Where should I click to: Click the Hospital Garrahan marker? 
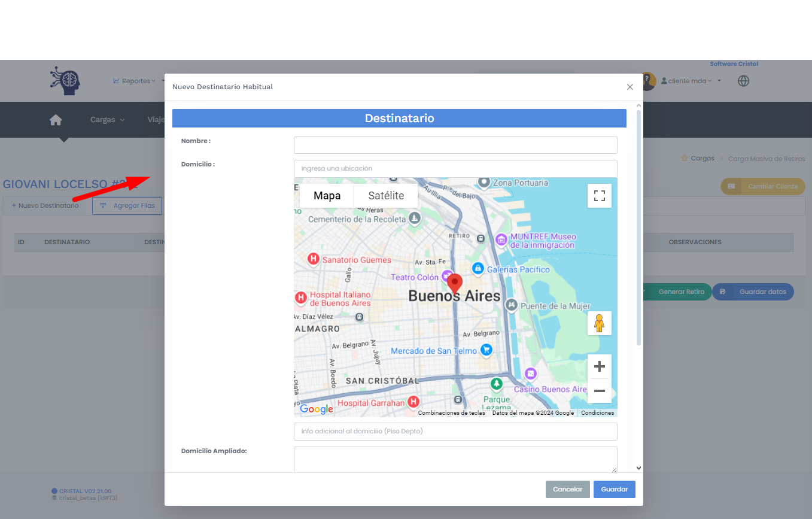(x=413, y=402)
